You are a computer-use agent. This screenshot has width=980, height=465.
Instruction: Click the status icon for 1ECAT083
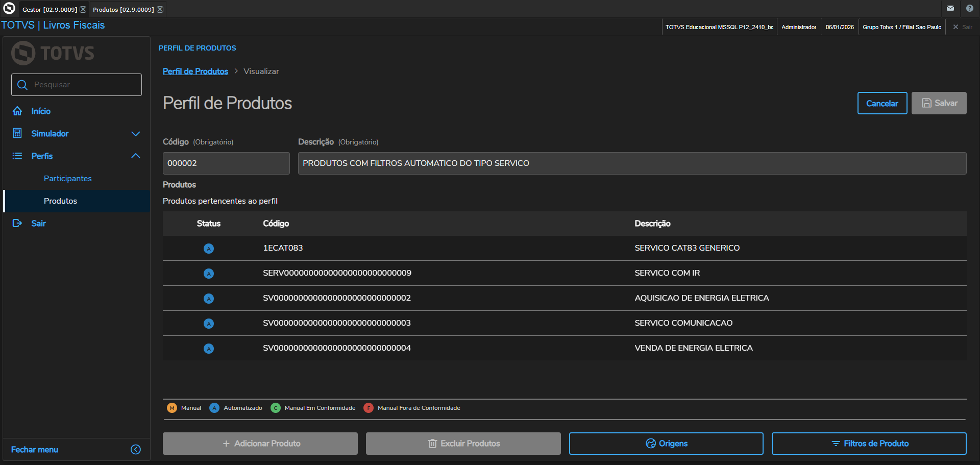coord(209,249)
